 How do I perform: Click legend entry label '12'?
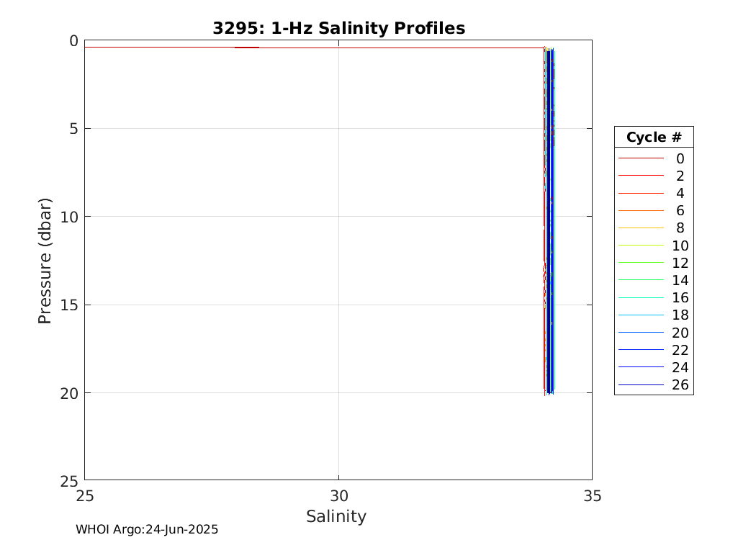pos(680,264)
